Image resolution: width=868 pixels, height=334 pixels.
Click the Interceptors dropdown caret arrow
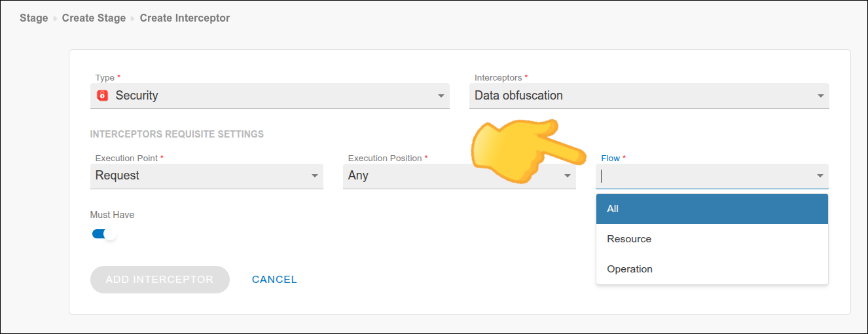820,96
